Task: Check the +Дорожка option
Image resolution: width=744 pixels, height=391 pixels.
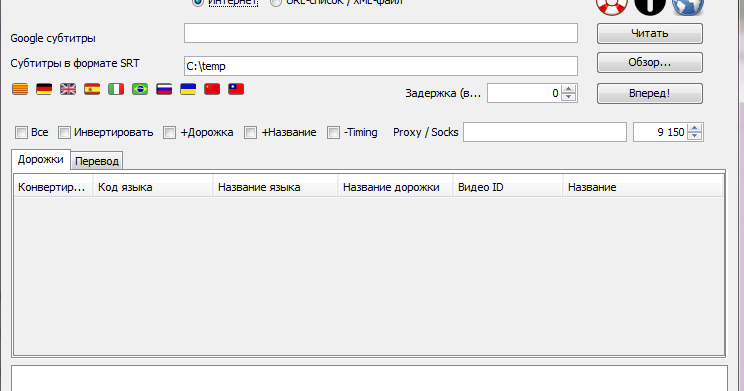Action: (169, 132)
